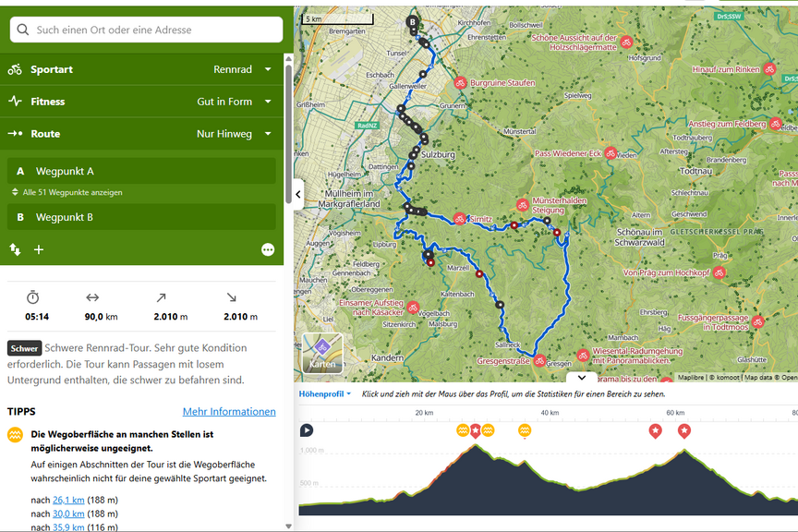
Task: Click the Burgruine Staufen highlight marker
Action: [x=460, y=83]
